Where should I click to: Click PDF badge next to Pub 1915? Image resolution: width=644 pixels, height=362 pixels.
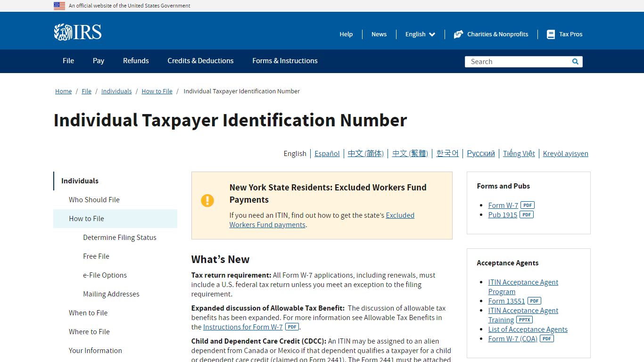[527, 214]
